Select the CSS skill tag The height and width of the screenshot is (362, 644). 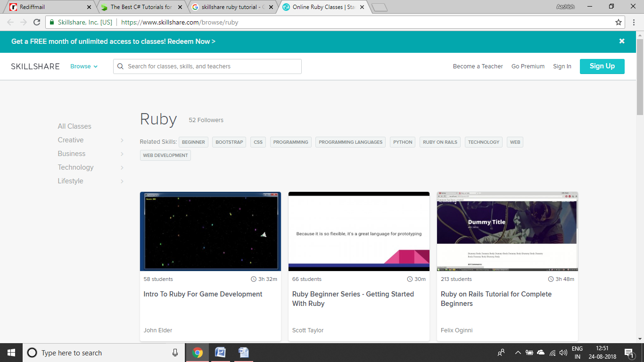coord(258,142)
